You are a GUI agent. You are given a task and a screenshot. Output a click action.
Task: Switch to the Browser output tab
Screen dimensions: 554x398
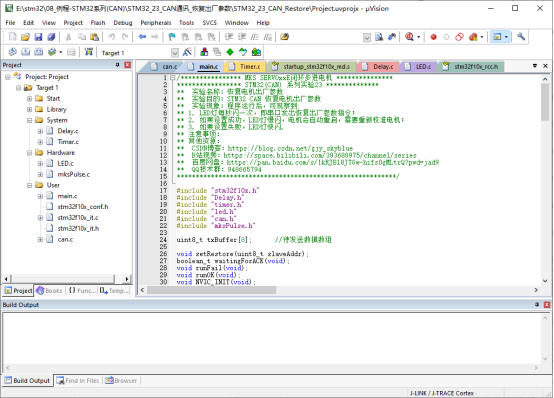(x=121, y=381)
